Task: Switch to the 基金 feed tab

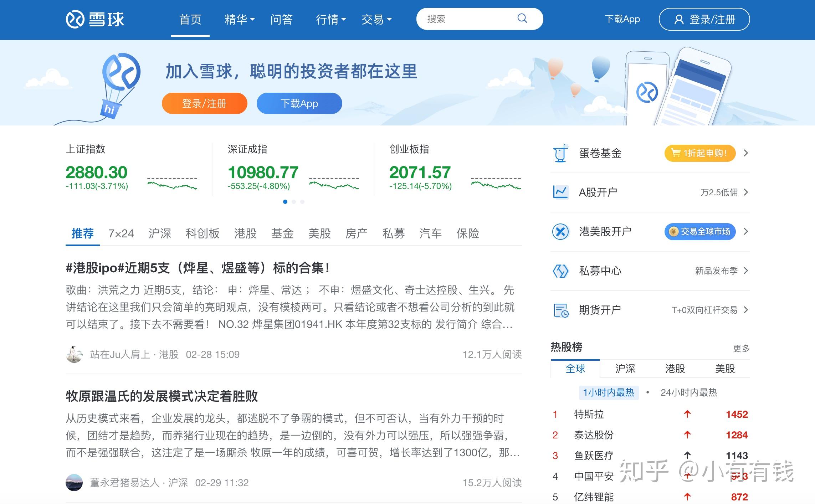Action: [282, 233]
